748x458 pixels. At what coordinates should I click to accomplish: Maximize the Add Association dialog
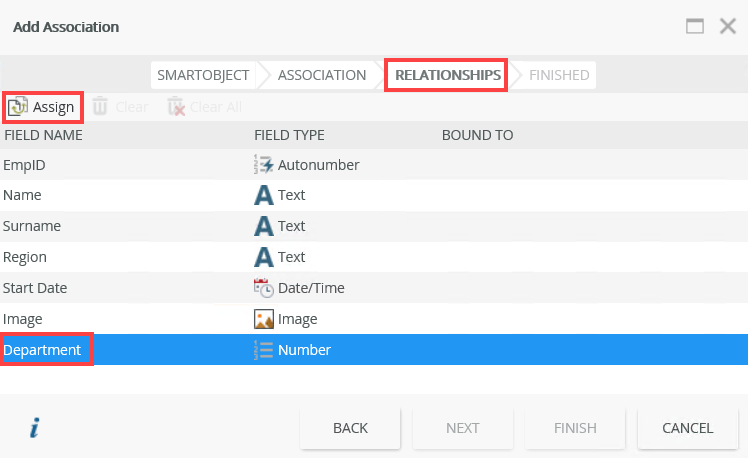696,27
